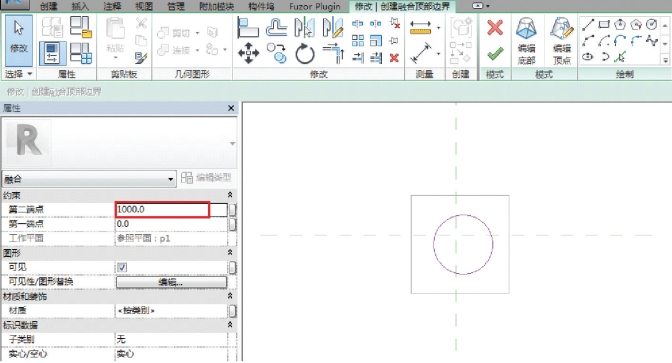Select the Array tool
672x363 pixels.
(x=357, y=41)
